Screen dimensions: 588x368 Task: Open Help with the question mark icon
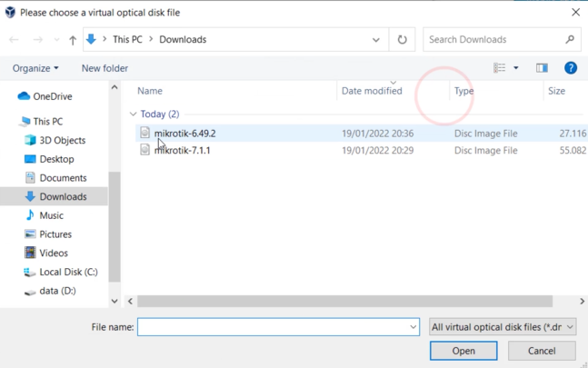571,68
